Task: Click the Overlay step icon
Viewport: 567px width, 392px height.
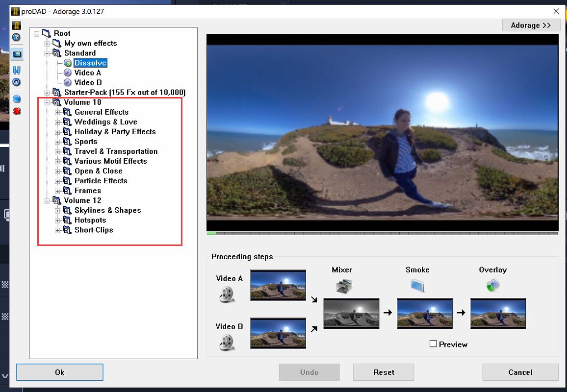Action: click(x=493, y=285)
